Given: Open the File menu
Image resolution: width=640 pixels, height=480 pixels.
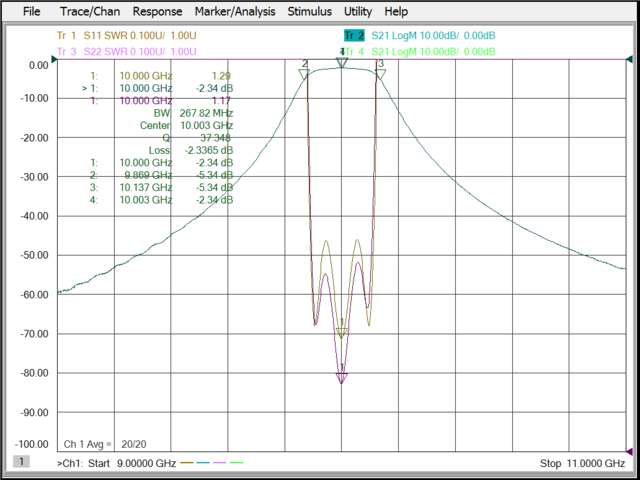Looking at the screenshot, I should point(31,11).
